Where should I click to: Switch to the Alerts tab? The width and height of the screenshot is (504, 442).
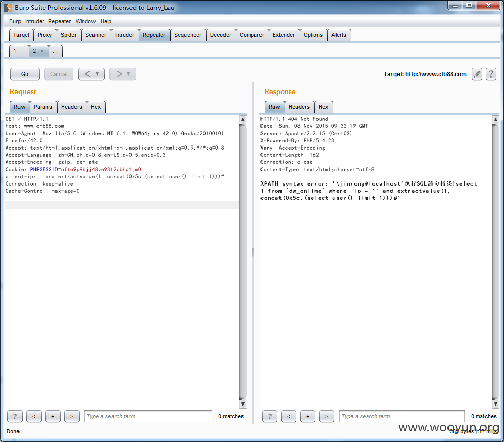coord(339,35)
